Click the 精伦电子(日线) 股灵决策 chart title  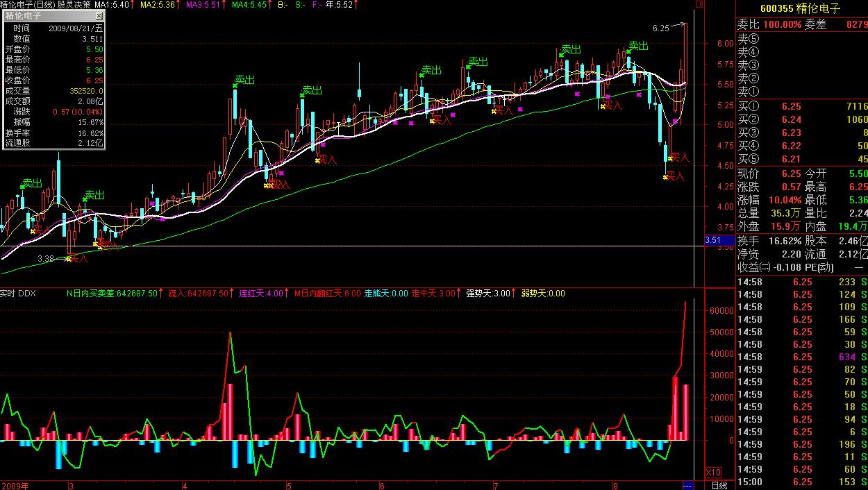[x=46, y=5]
